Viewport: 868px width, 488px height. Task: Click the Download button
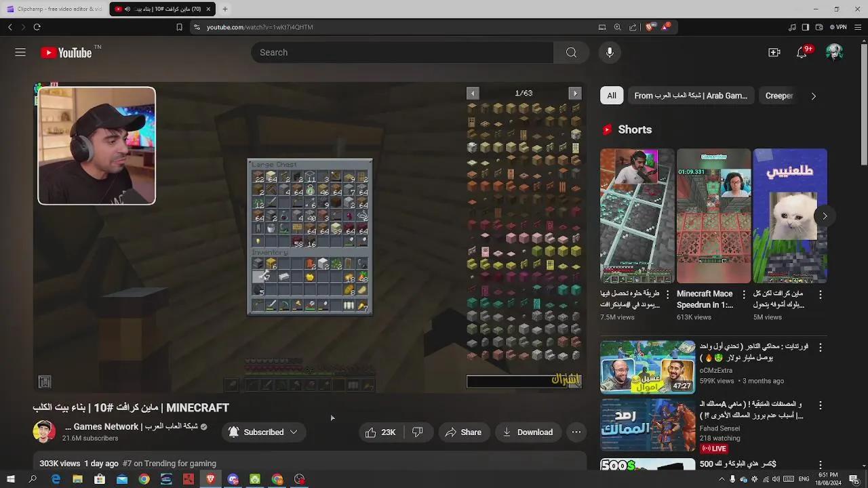click(528, 432)
